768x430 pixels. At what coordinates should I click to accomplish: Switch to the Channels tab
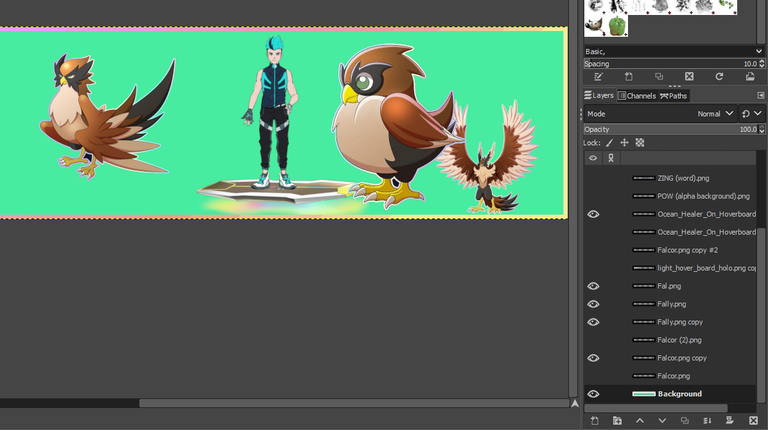pos(637,96)
